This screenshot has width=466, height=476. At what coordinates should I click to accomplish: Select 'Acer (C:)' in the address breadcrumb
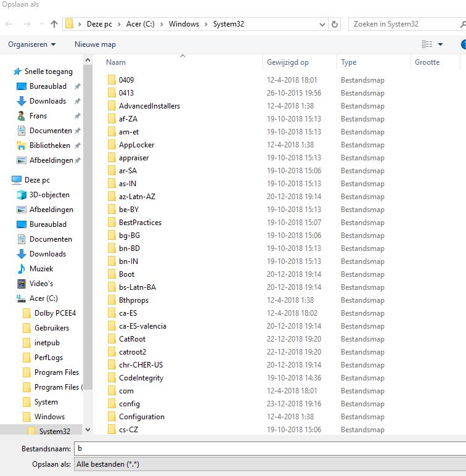pos(140,24)
